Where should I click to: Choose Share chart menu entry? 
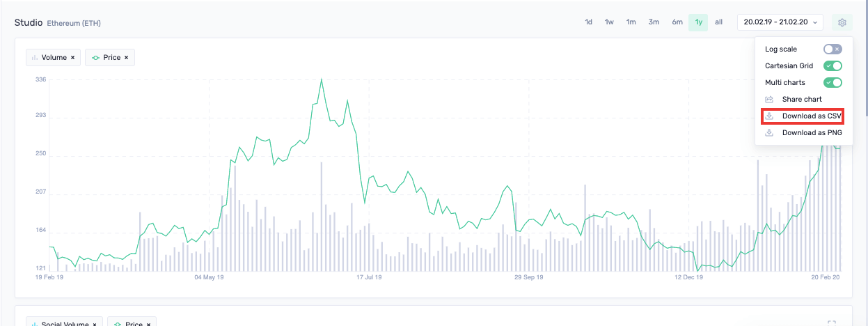tap(803, 100)
